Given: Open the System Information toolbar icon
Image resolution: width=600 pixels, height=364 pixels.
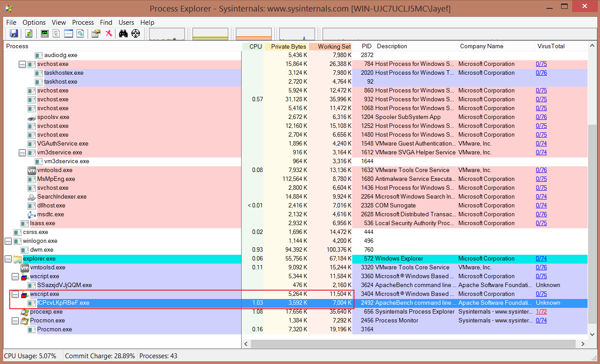Looking at the screenshot, I should point(45,33).
